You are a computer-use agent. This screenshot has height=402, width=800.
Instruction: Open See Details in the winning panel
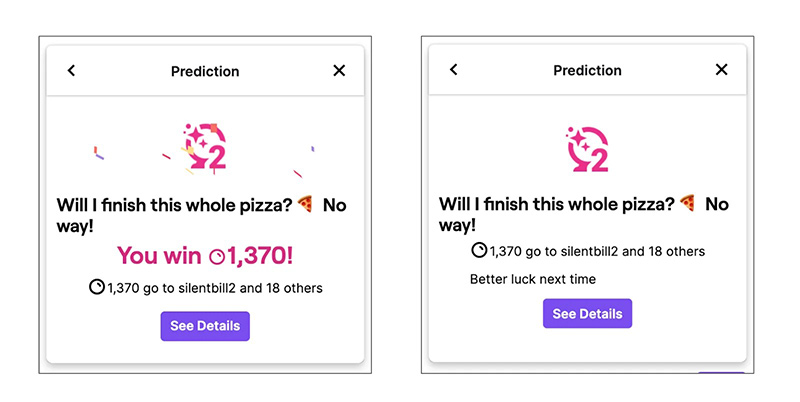point(205,326)
